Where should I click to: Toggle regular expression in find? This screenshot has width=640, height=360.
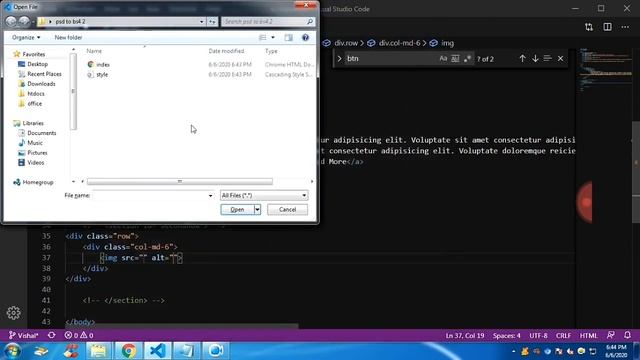click(x=467, y=59)
